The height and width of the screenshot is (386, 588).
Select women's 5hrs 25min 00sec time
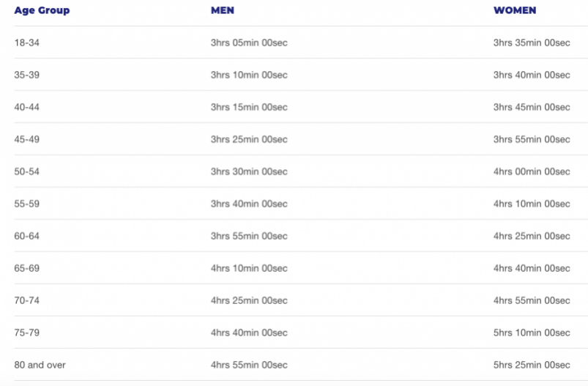532,365
